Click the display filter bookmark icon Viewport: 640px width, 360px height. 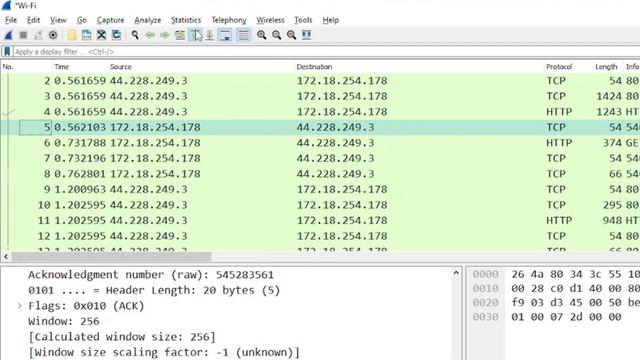[x=7, y=51]
